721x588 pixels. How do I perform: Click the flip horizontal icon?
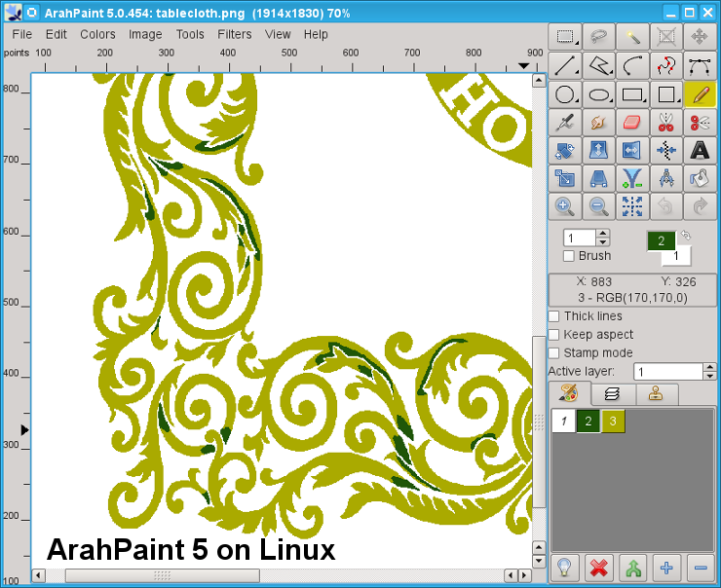pyautogui.click(x=632, y=150)
